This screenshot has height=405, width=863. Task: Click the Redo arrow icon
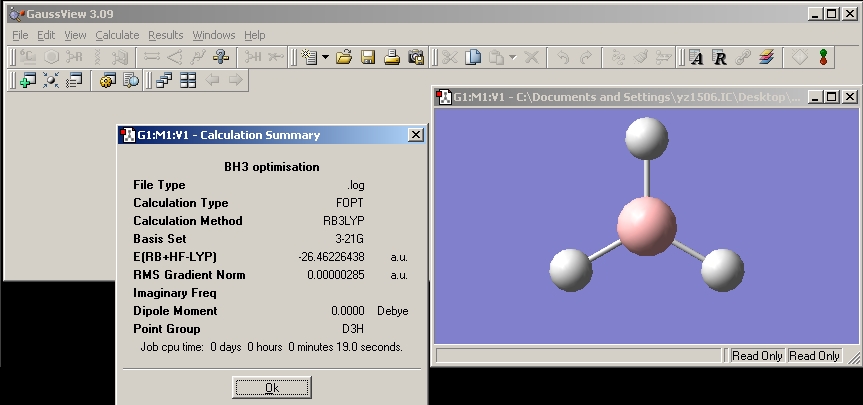pos(586,57)
